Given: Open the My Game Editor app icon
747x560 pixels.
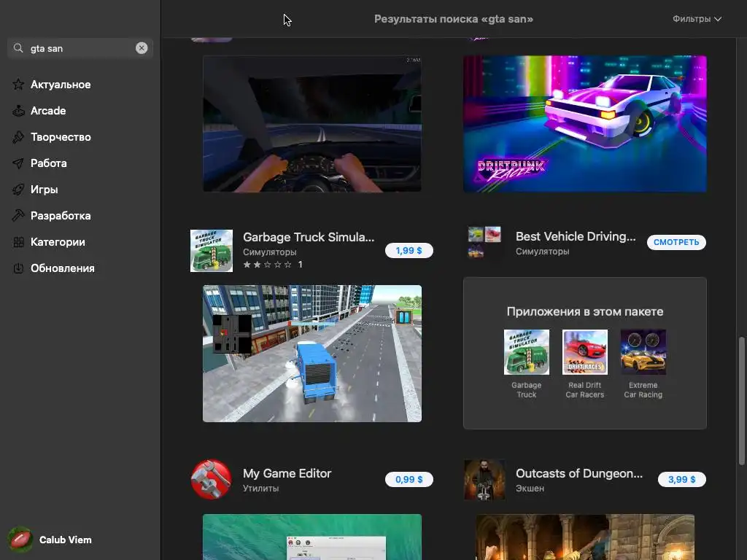Looking at the screenshot, I should (x=212, y=479).
